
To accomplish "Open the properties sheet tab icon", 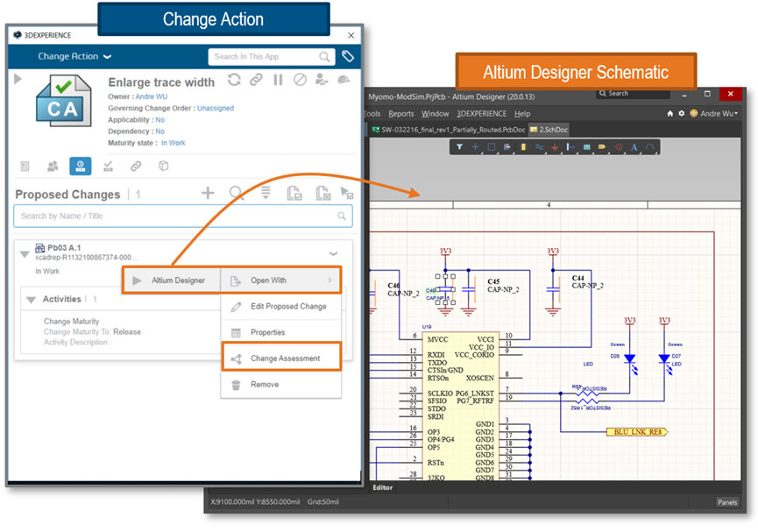I will [25, 167].
